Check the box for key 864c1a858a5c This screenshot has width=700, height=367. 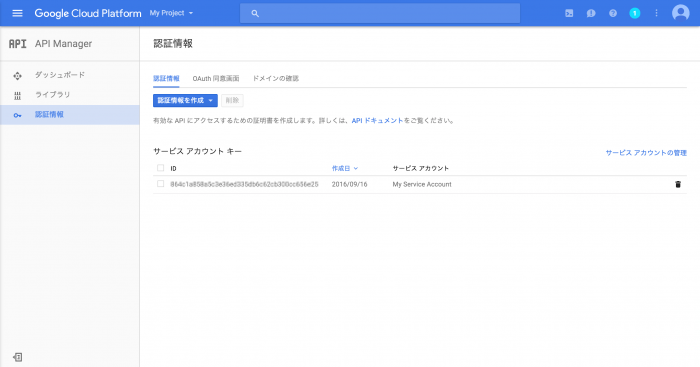pyautogui.click(x=160, y=184)
